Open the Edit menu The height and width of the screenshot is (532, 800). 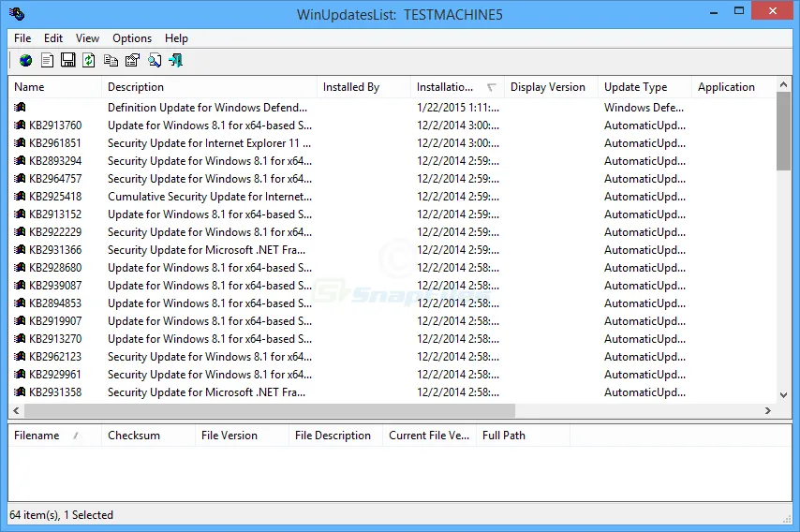click(53, 38)
